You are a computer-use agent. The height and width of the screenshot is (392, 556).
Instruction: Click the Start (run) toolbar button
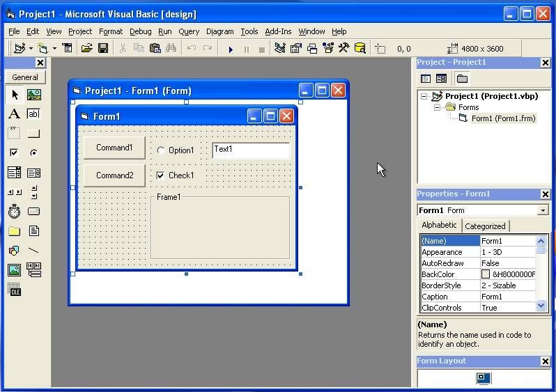231,49
